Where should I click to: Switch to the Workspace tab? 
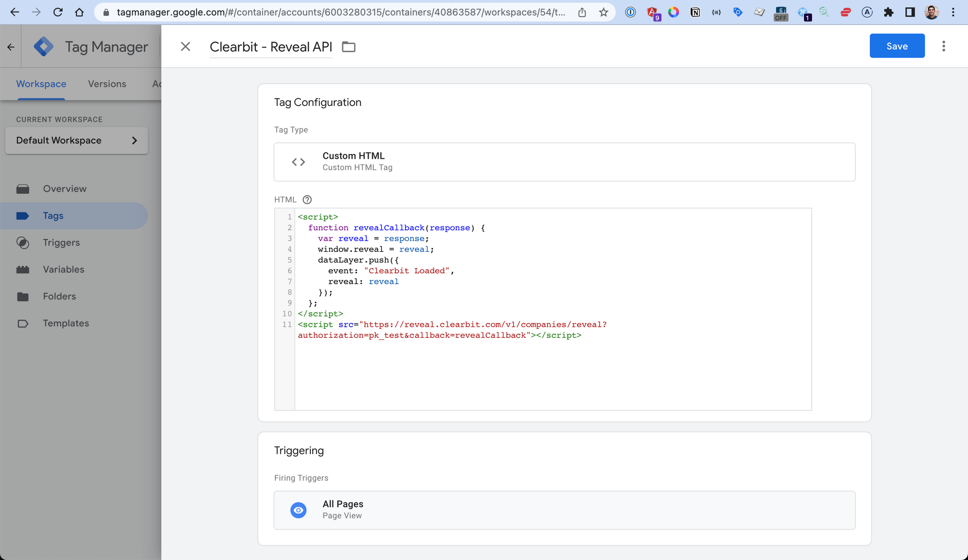[x=41, y=84]
